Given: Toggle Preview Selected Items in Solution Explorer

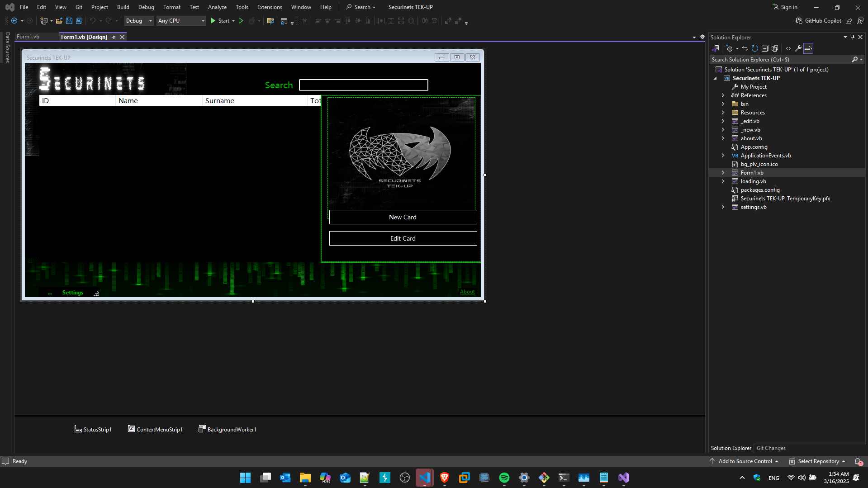Looking at the screenshot, I should (808, 48).
